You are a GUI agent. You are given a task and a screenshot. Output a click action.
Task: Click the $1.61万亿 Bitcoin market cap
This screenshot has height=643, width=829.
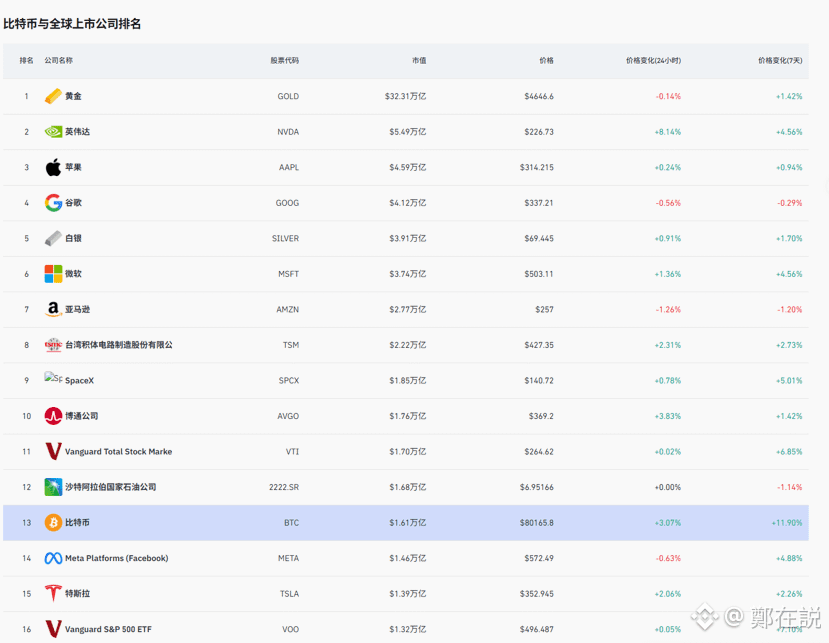408,522
